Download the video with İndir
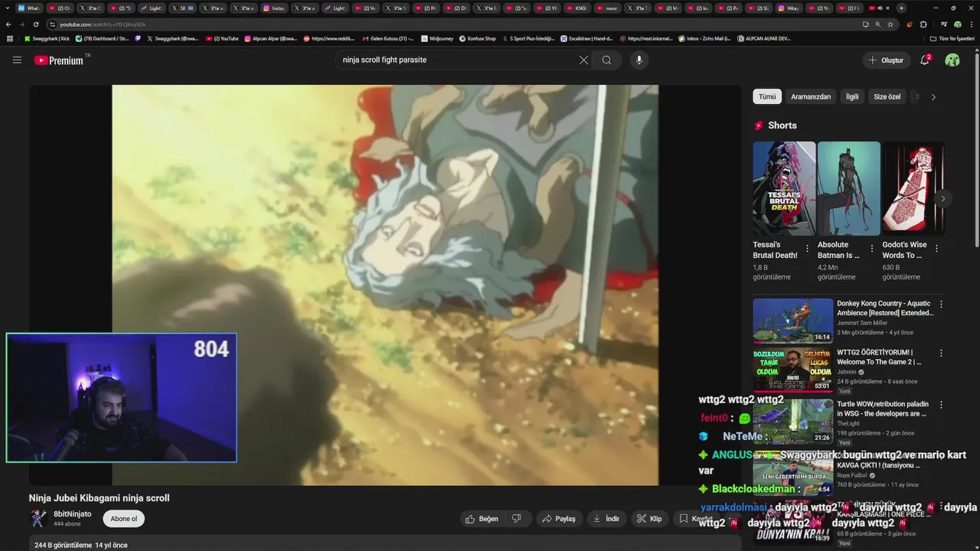Viewport: 980px width, 551px height. pyautogui.click(x=606, y=519)
